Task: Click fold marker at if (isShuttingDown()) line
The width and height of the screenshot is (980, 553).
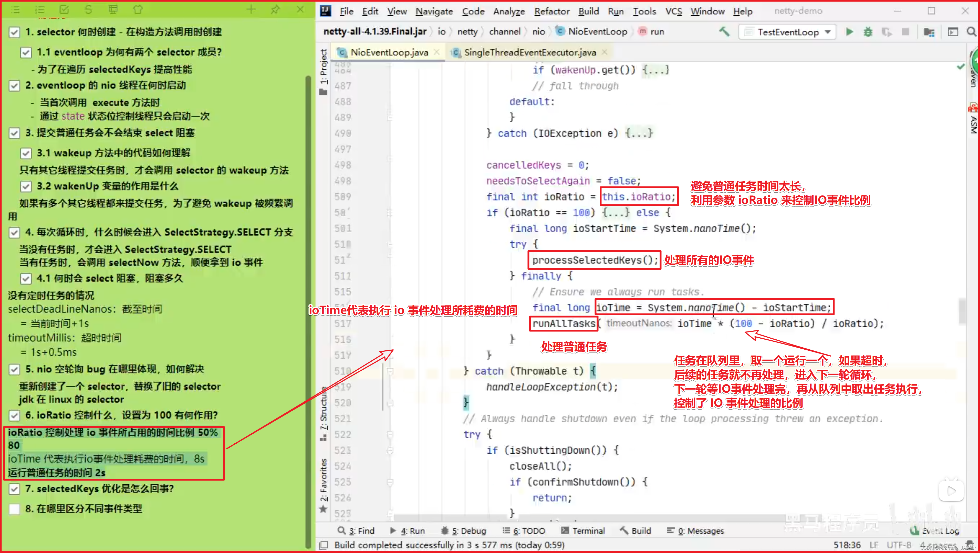Action: point(390,450)
